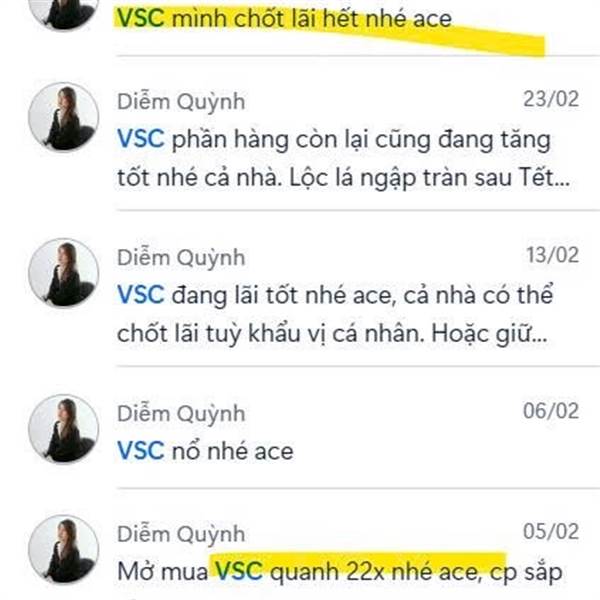Screen dimensions: 600x600
Task: Click the 06/02 date label
Action: pos(551,411)
